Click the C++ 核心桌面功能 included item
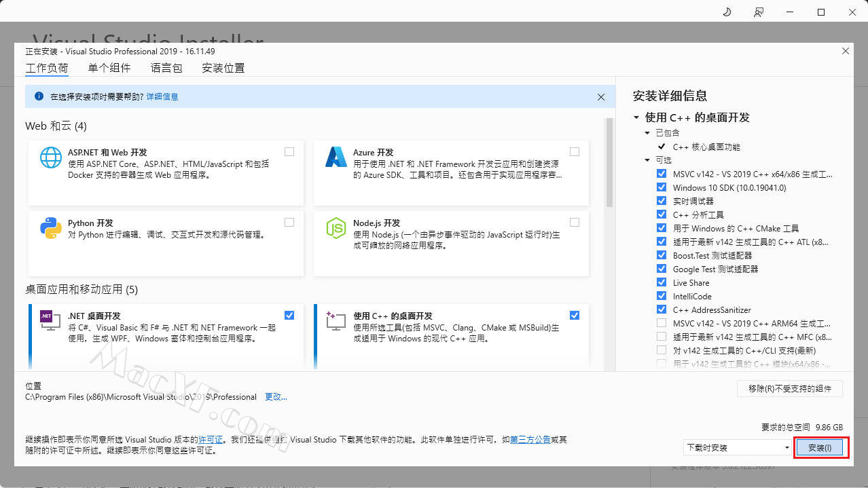The height and width of the screenshot is (488, 868). 706,147
